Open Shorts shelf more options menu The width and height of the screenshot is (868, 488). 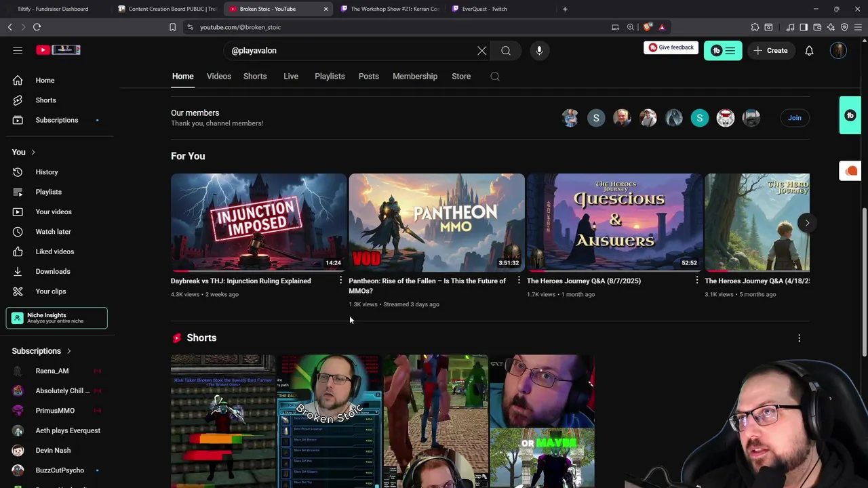(x=799, y=338)
